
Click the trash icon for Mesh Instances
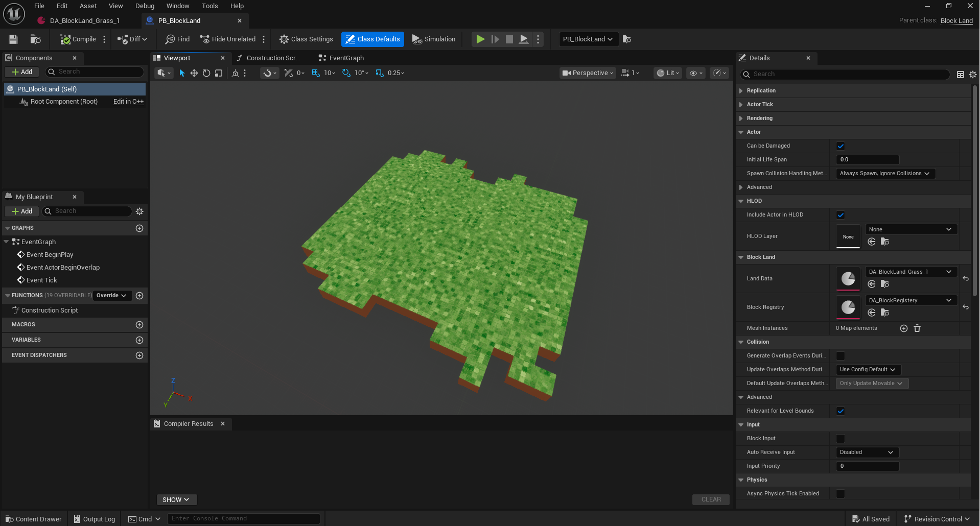click(917, 328)
